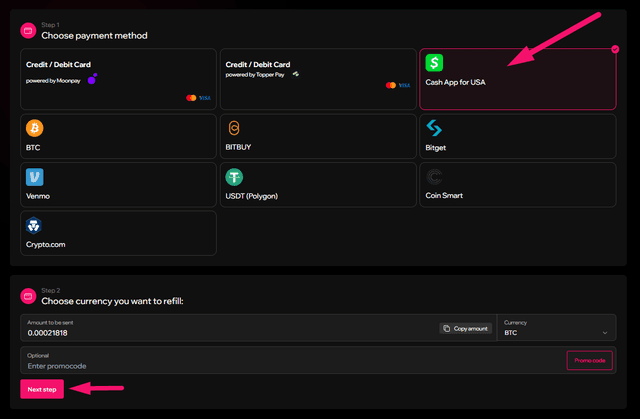This screenshot has width=640, height=419.
Task: Click the 'Choose payment method' heading
Action: coord(94,35)
